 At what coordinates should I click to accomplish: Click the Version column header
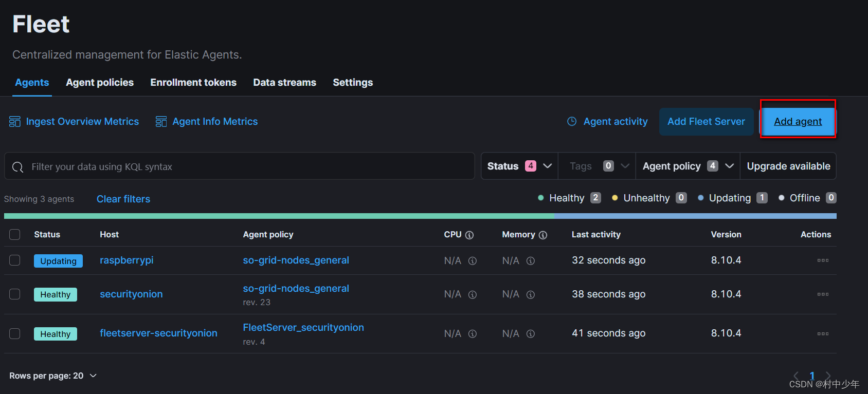726,235
